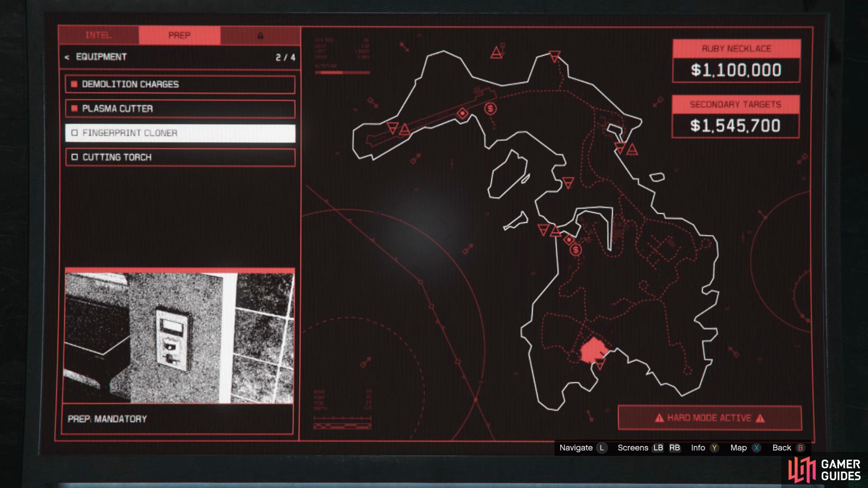Select the top-north inverted triangle marker
868x488 pixels.
(555, 56)
